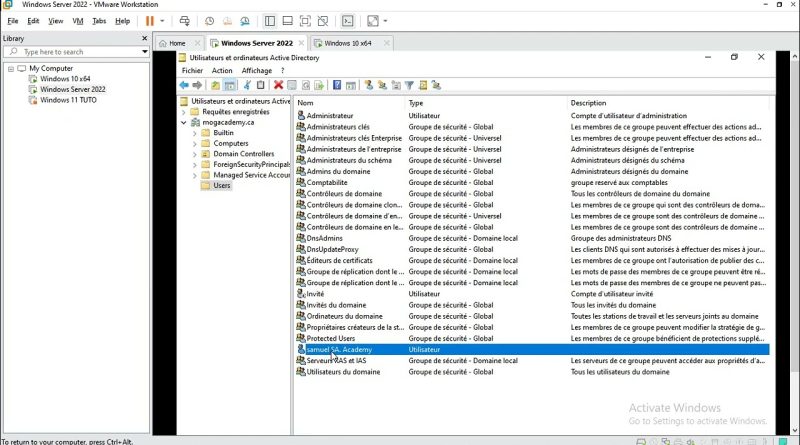Expand the Computers container

[195, 143]
